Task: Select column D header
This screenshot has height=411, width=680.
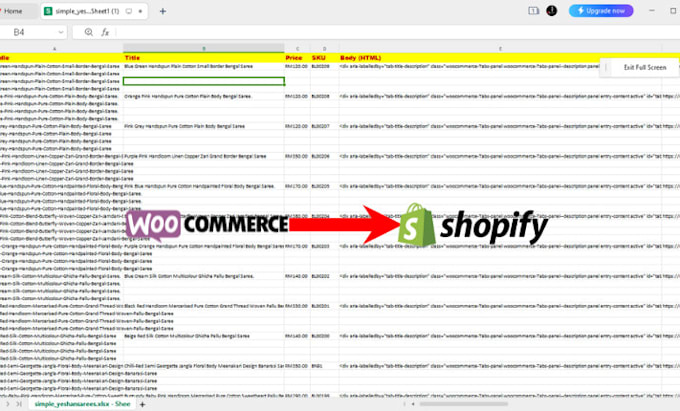Action: coord(324,49)
